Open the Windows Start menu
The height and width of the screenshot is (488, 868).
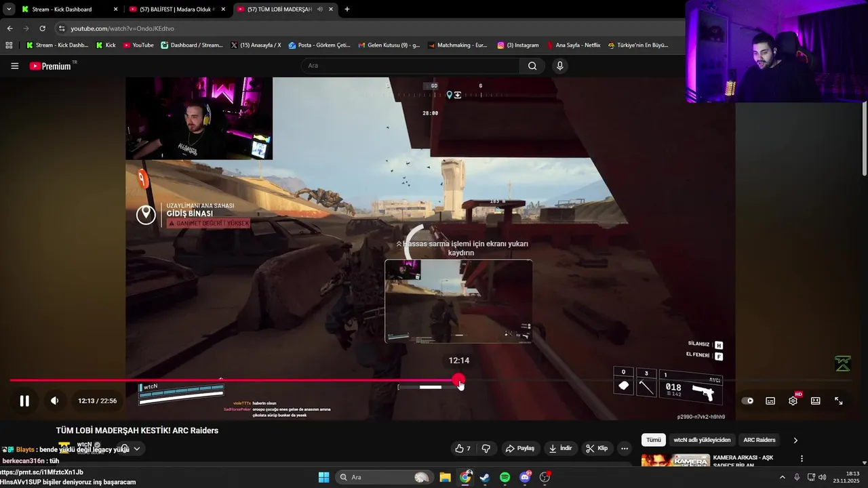[323, 477]
